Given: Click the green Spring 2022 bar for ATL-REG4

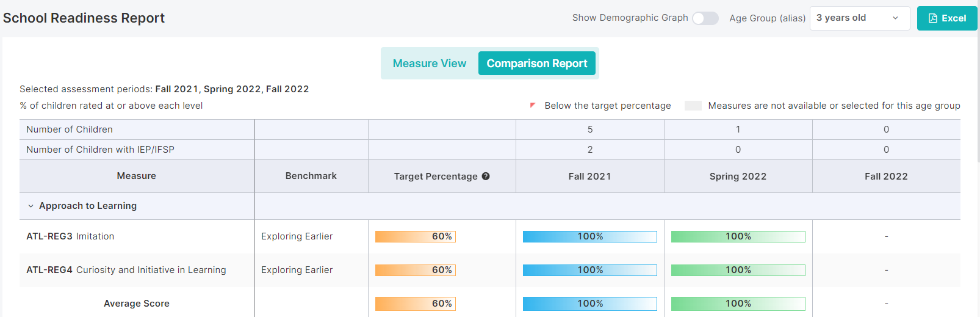Looking at the screenshot, I should (x=738, y=270).
